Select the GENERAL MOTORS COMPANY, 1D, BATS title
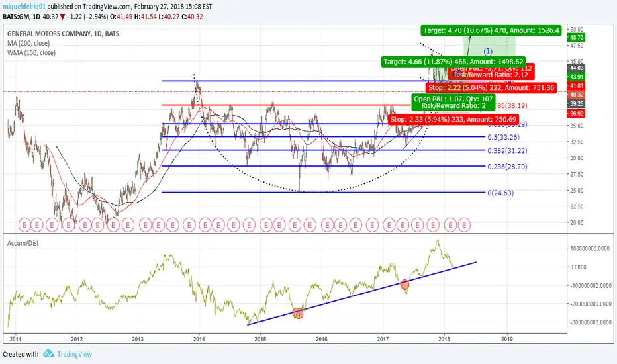Image resolution: width=617 pixels, height=364 pixels. click(63, 34)
